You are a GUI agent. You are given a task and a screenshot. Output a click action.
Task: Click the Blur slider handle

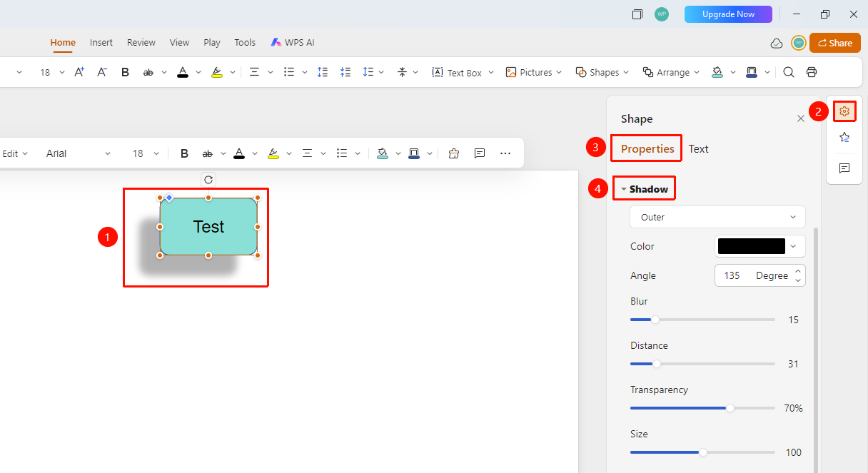[x=655, y=320]
